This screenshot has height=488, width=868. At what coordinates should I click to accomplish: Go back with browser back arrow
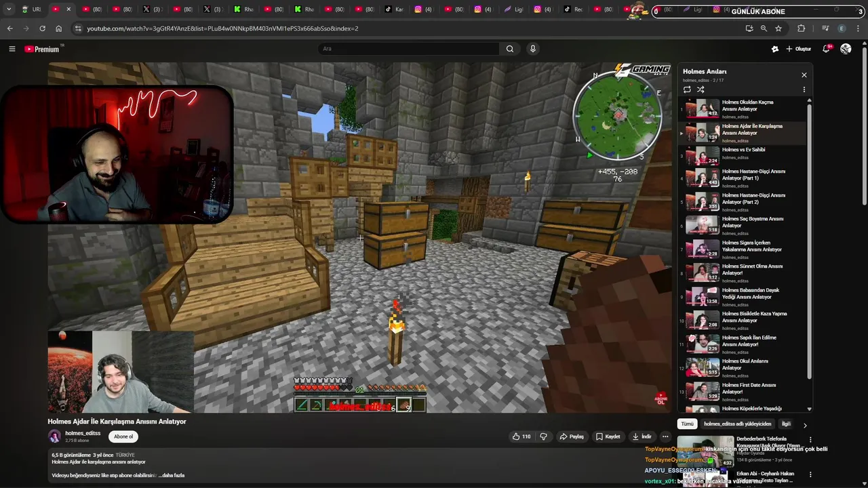[x=9, y=28]
